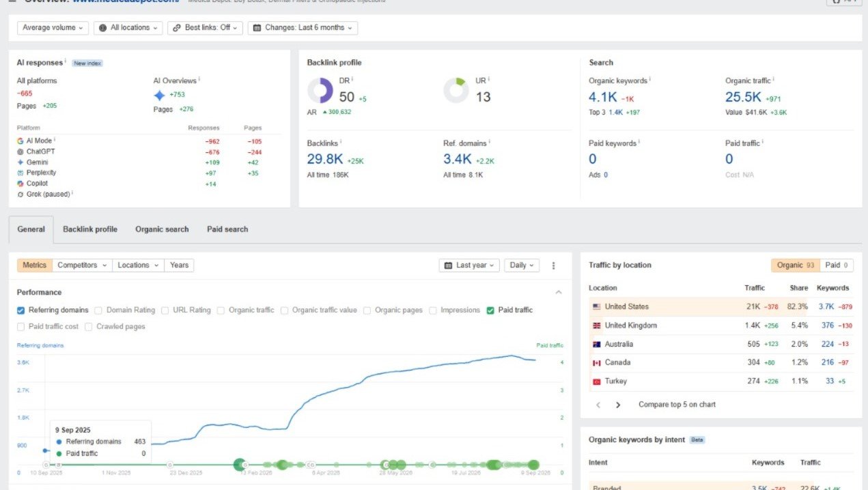
Task: Click the ChatGPT platform icon
Action: pyautogui.click(x=20, y=152)
